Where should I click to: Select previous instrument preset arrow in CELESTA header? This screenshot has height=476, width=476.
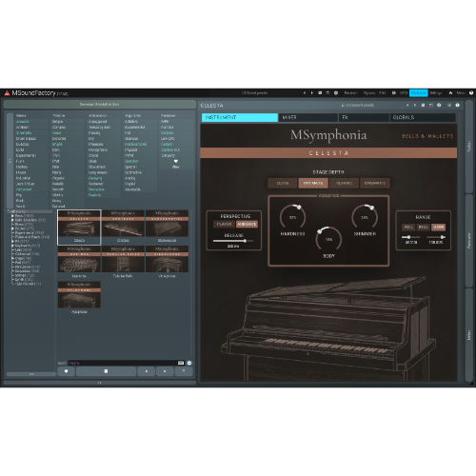coord(407,105)
